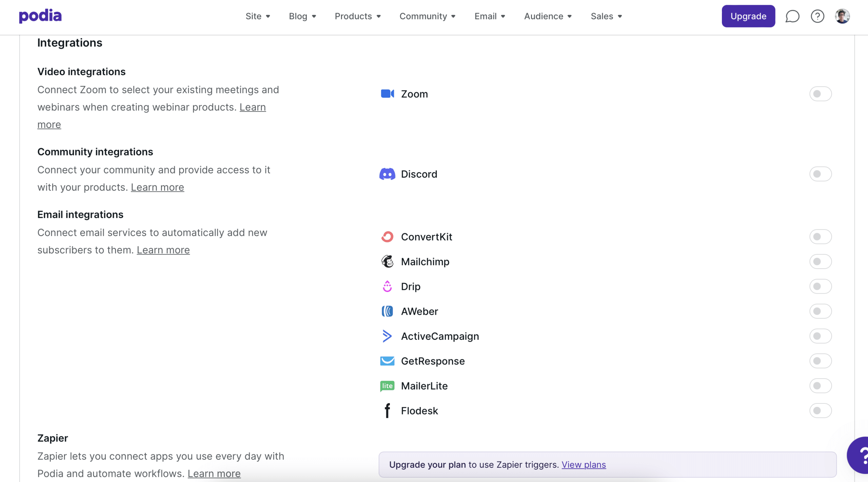The image size is (868, 482).
Task: Open the help question mark icon in header
Action: coord(817,16)
